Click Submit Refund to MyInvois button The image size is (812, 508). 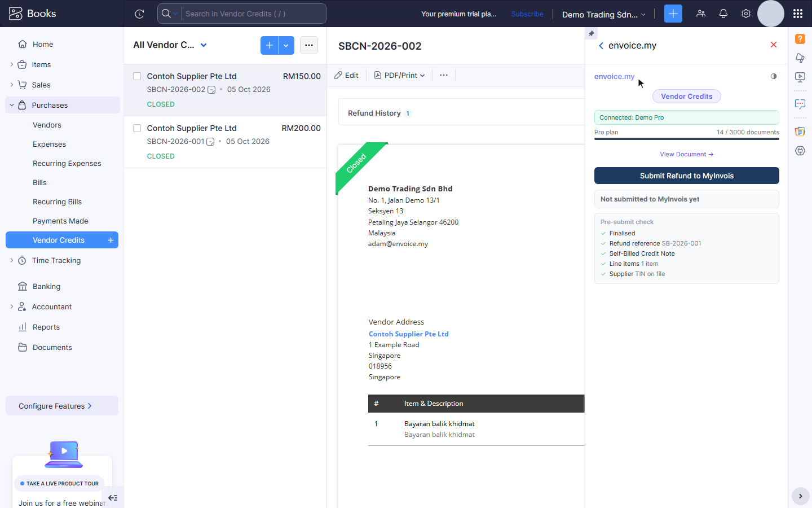(687, 176)
